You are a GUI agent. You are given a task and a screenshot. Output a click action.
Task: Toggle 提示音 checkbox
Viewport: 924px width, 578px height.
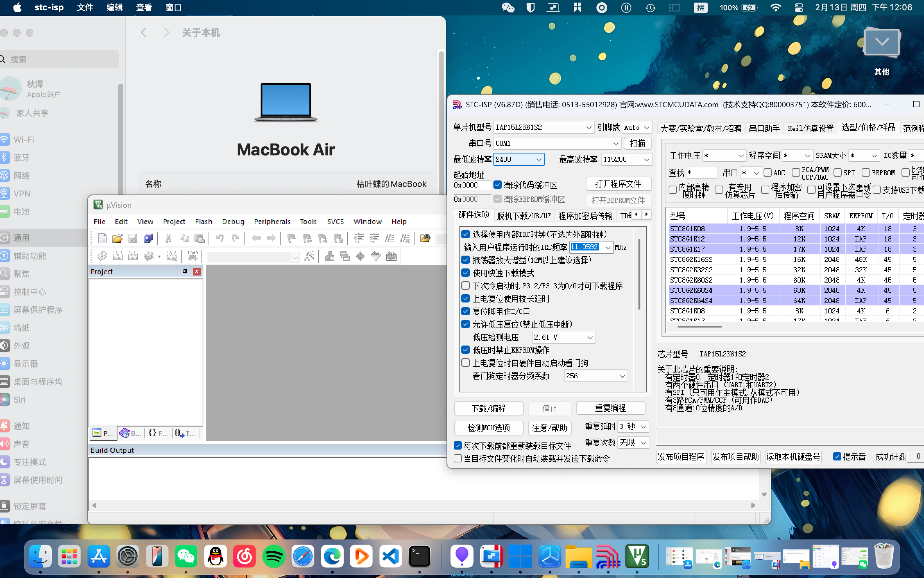(x=837, y=456)
